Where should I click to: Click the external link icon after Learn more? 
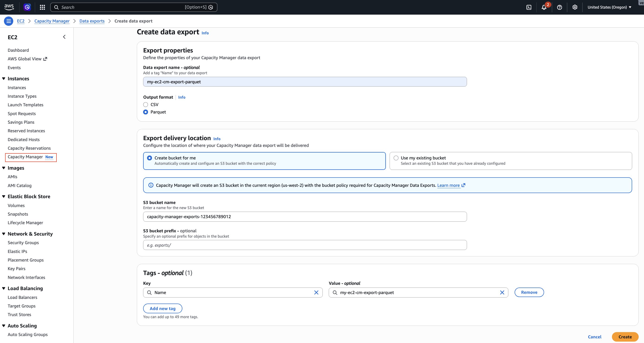point(463,185)
